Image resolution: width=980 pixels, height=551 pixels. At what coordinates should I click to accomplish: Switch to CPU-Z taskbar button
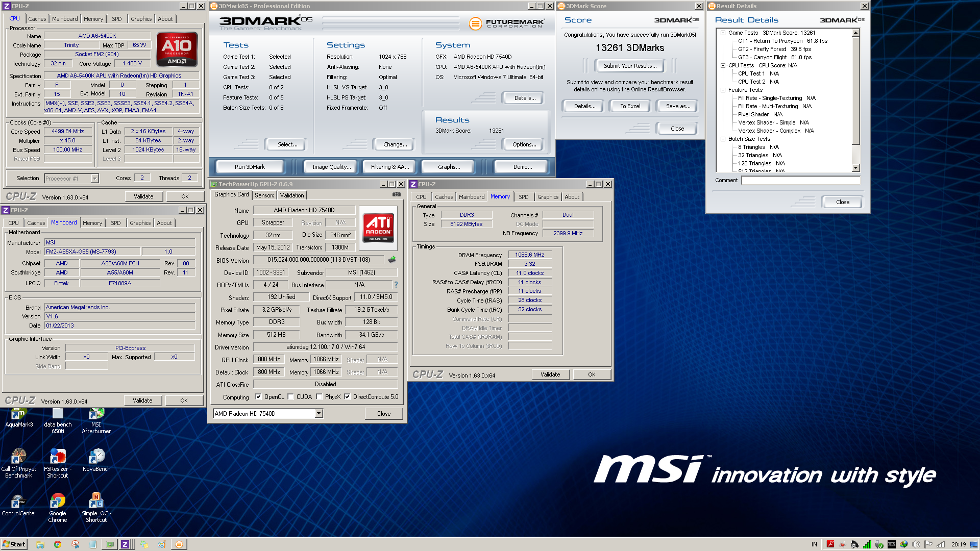pyautogui.click(x=127, y=544)
